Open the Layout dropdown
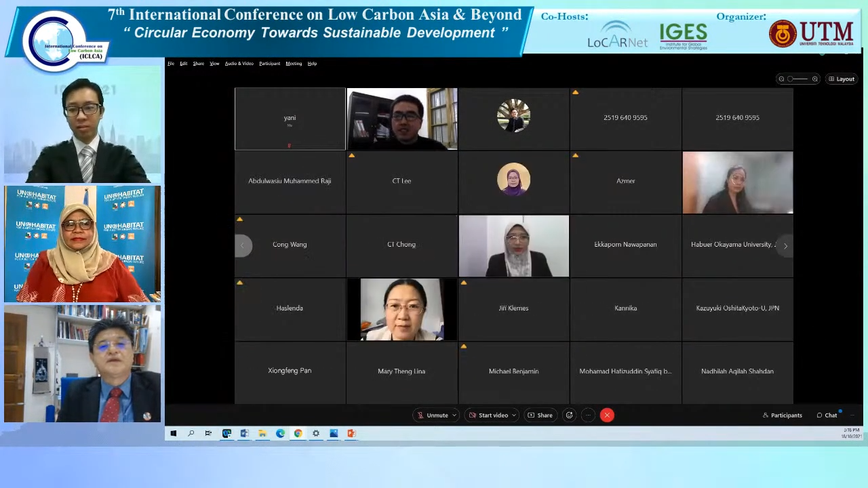The width and height of the screenshot is (868, 488). (x=842, y=79)
